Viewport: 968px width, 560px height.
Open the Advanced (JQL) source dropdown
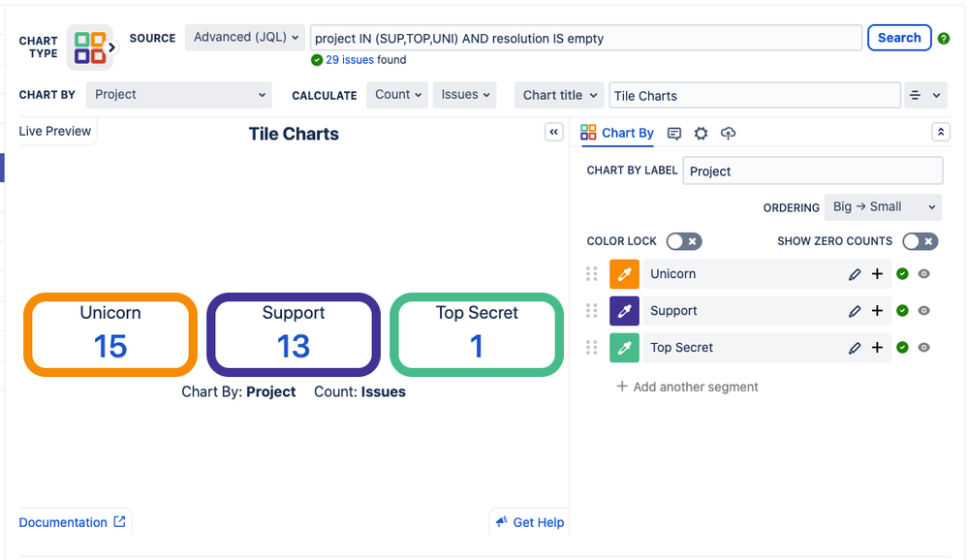(245, 38)
